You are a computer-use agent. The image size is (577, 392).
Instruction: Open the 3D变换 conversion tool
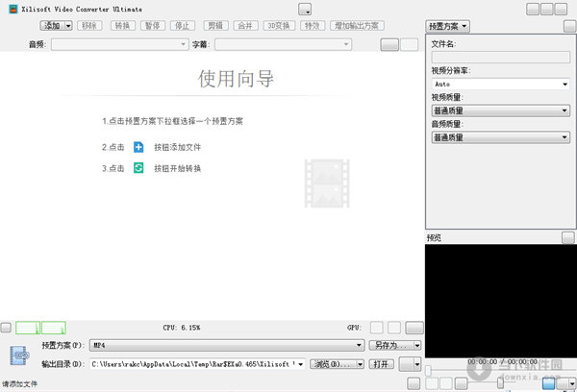click(x=279, y=26)
